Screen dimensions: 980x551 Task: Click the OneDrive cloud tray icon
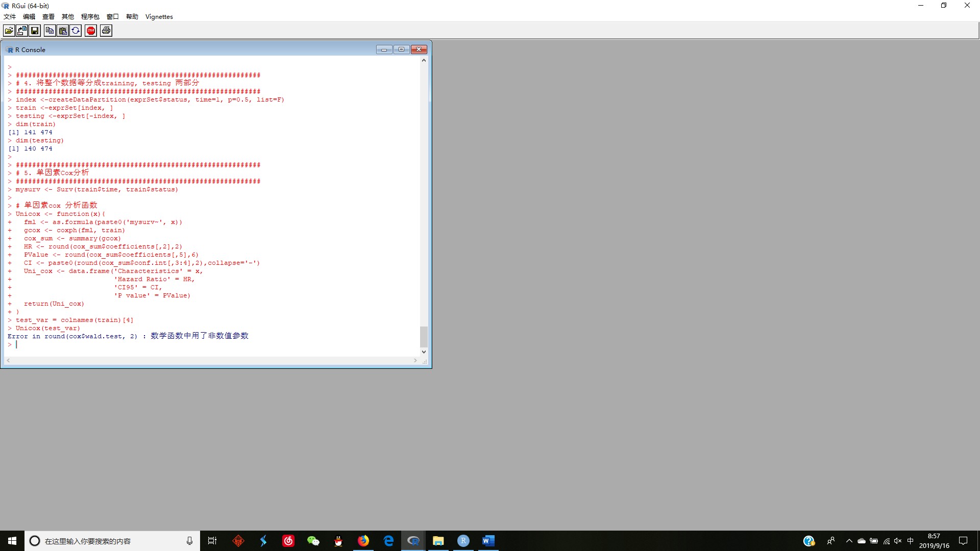[x=862, y=541]
